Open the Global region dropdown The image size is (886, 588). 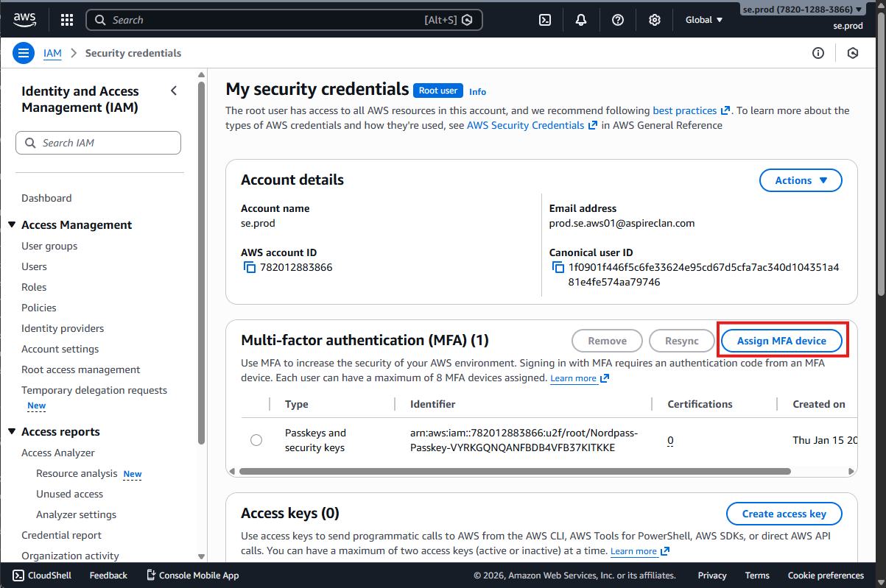pos(704,20)
